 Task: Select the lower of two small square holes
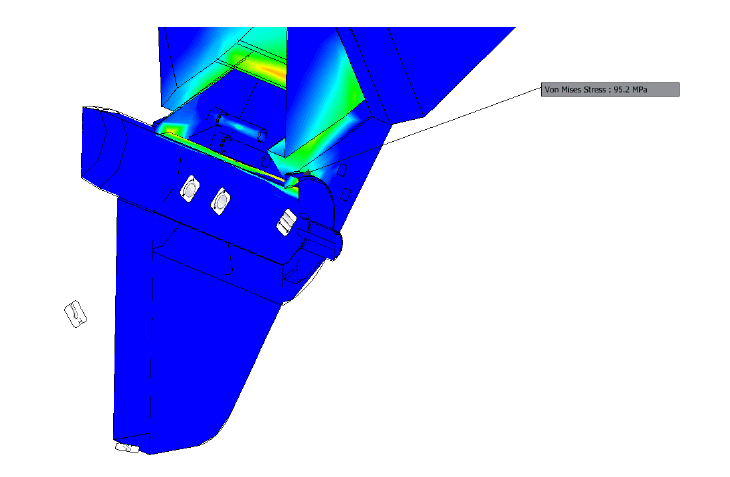[x=345, y=192]
